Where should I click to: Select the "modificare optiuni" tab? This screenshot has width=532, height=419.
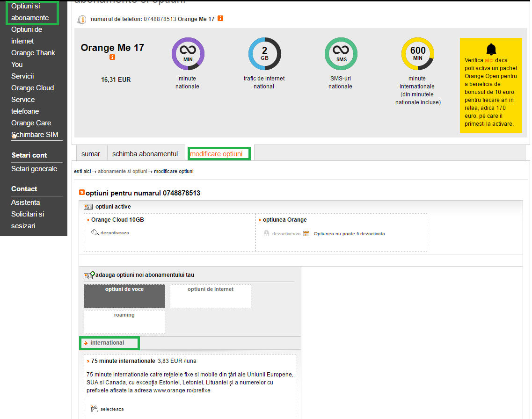pyautogui.click(x=217, y=154)
